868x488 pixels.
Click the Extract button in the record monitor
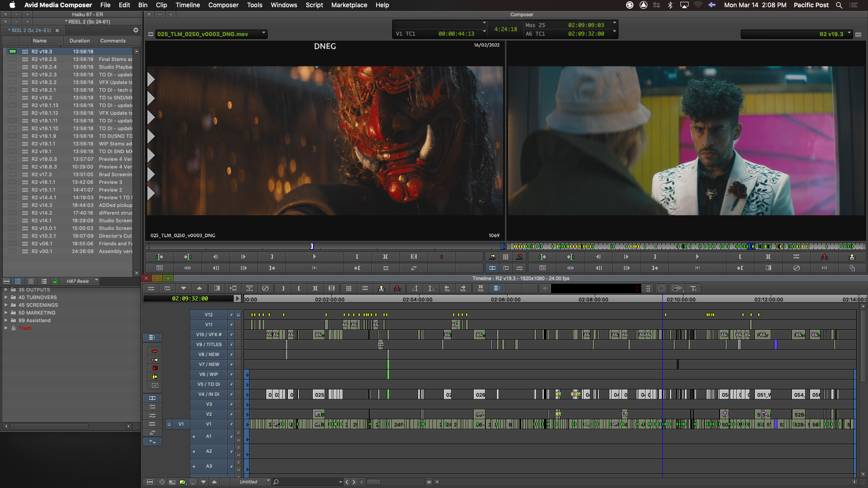click(x=852, y=257)
